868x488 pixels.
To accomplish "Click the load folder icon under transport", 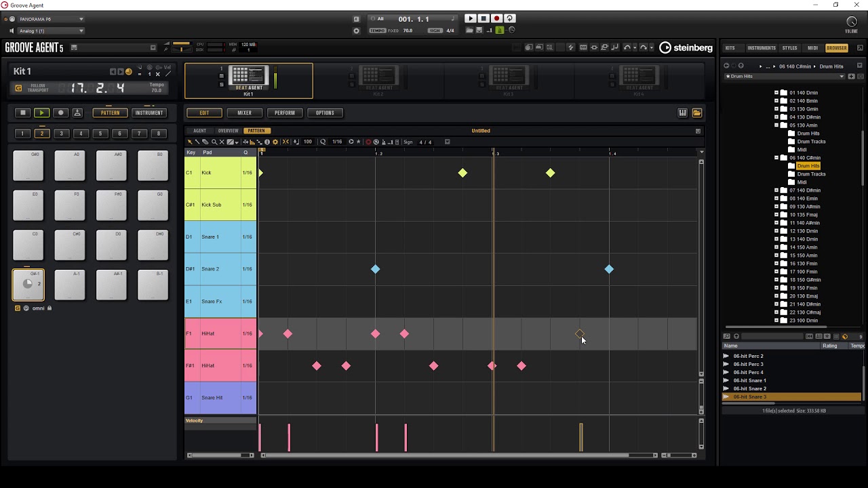I will click(x=469, y=30).
